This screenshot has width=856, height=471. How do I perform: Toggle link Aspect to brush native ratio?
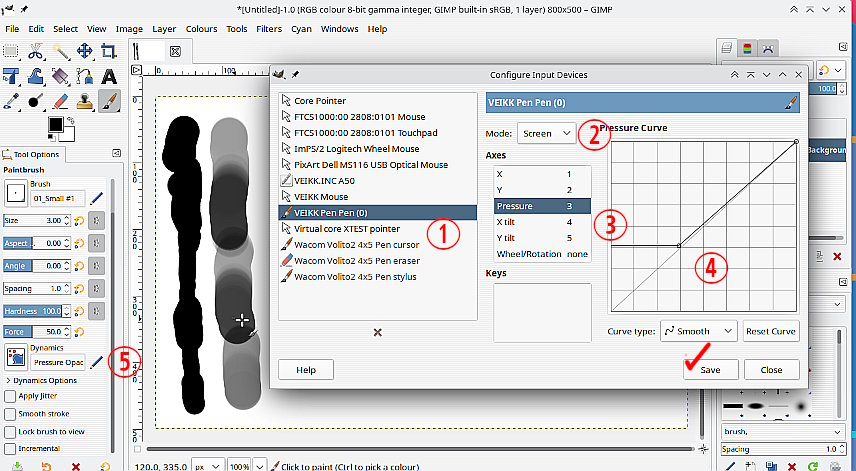(96, 243)
